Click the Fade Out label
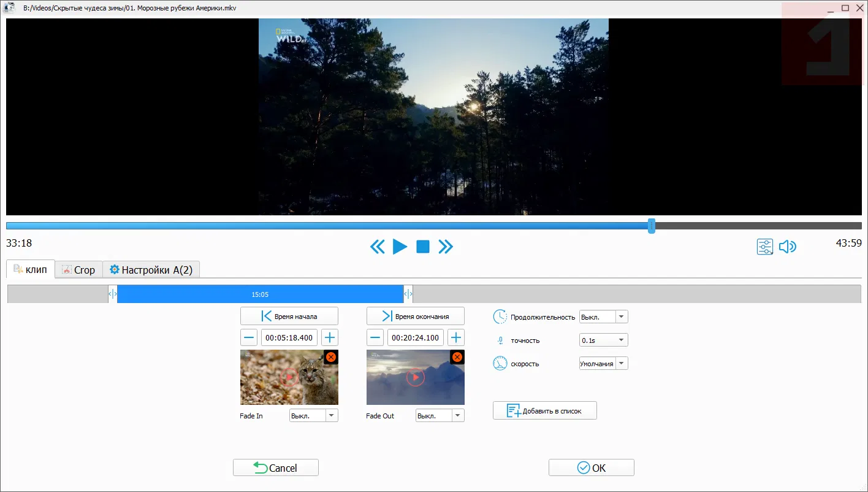 point(380,416)
